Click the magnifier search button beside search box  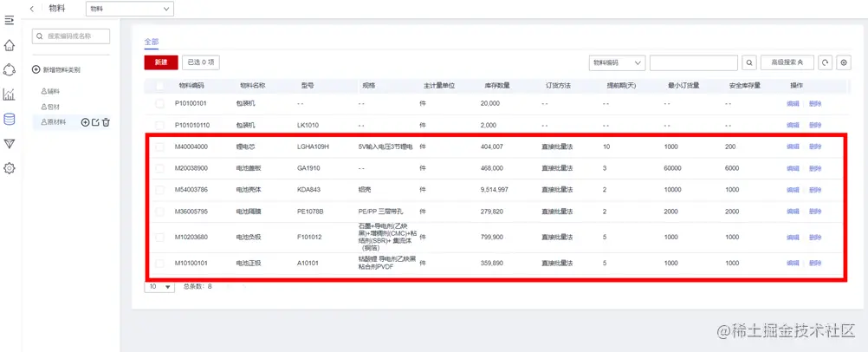click(749, 62)
